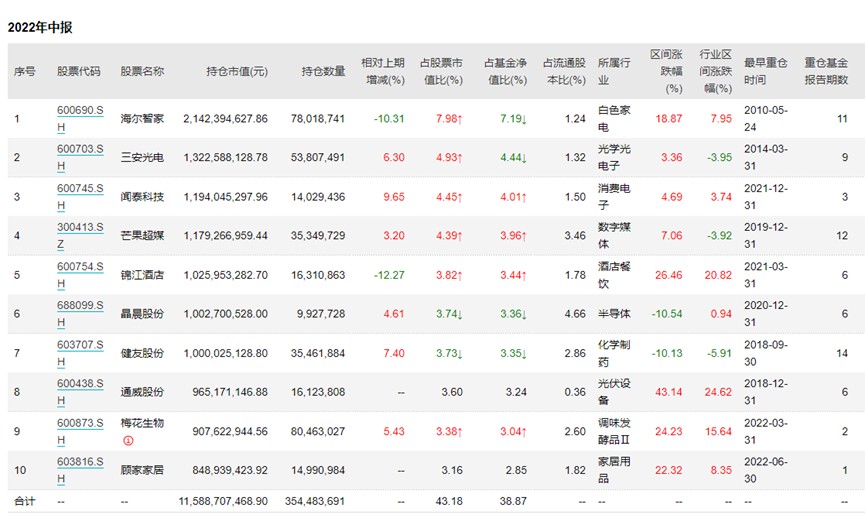The width and height of the screenshot is (865, 518).
Task: Open the 600438.SH stock page link
Action: coord(79,391)
